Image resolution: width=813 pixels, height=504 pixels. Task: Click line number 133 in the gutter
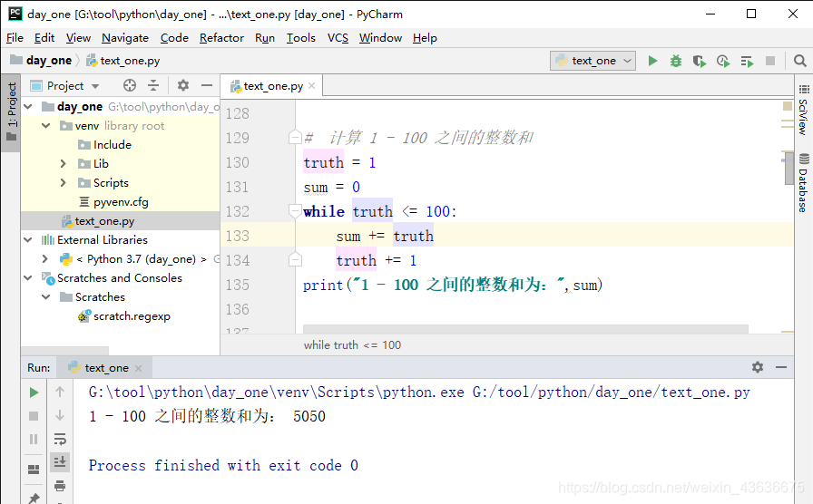tap(238, 236)
